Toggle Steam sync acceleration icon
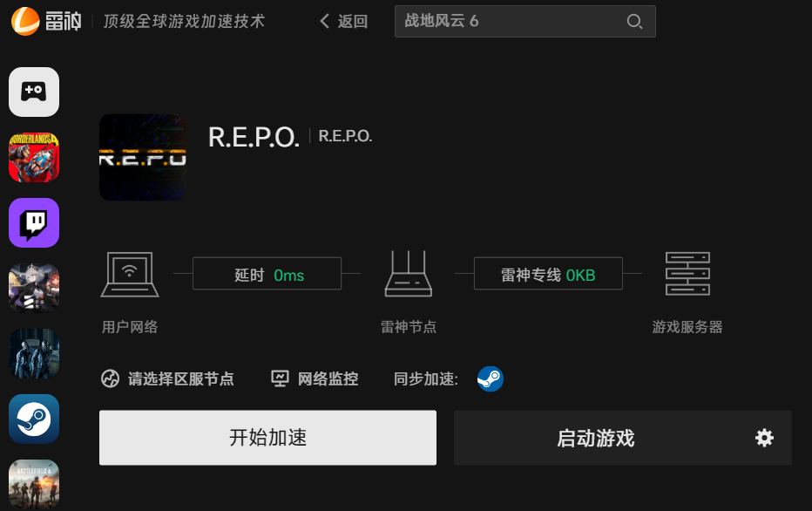This screenshot has width=812, height=511. (x=490, y=378)
